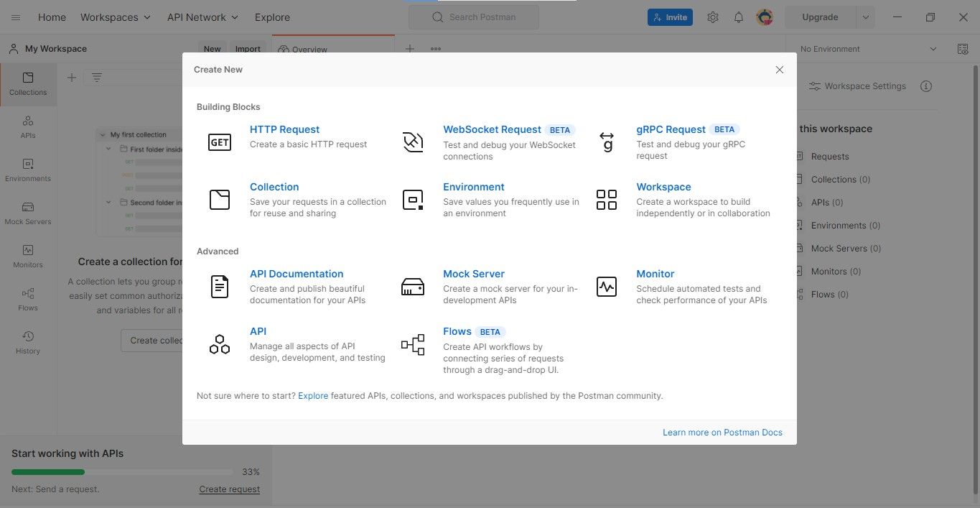The height and width of the screenshot is (508, 980).
Task: Expand the Workspaces dropdown
Action: point(116,17)
